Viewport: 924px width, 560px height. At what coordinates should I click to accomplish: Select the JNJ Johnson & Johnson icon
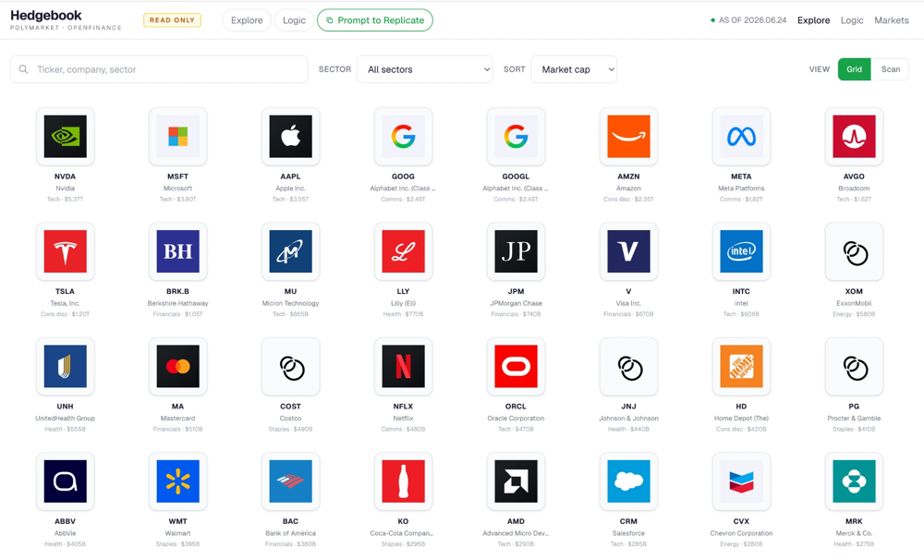coord(628,366)
